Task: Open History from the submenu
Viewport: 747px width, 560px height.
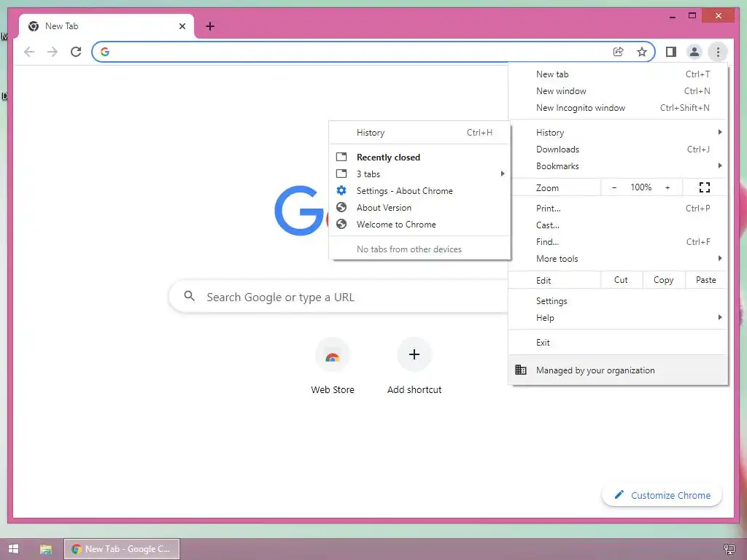Action: 419,133
